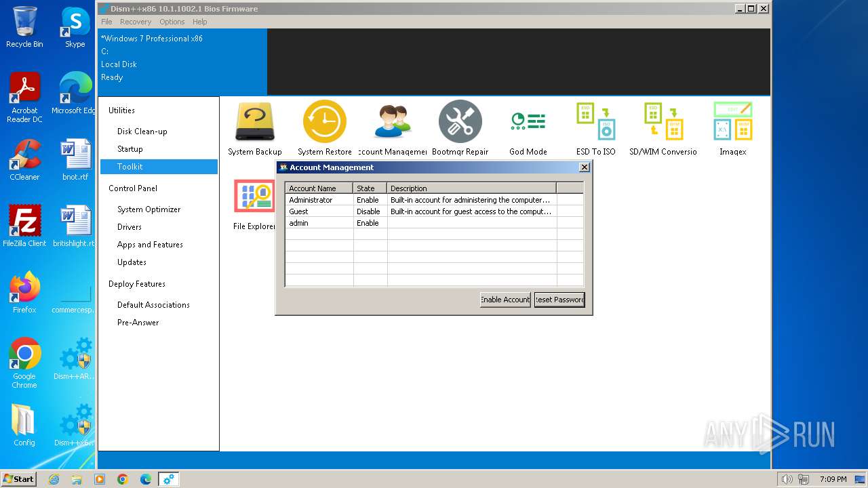Open Acrobat Reader DC shortcut

pos(24,98)
